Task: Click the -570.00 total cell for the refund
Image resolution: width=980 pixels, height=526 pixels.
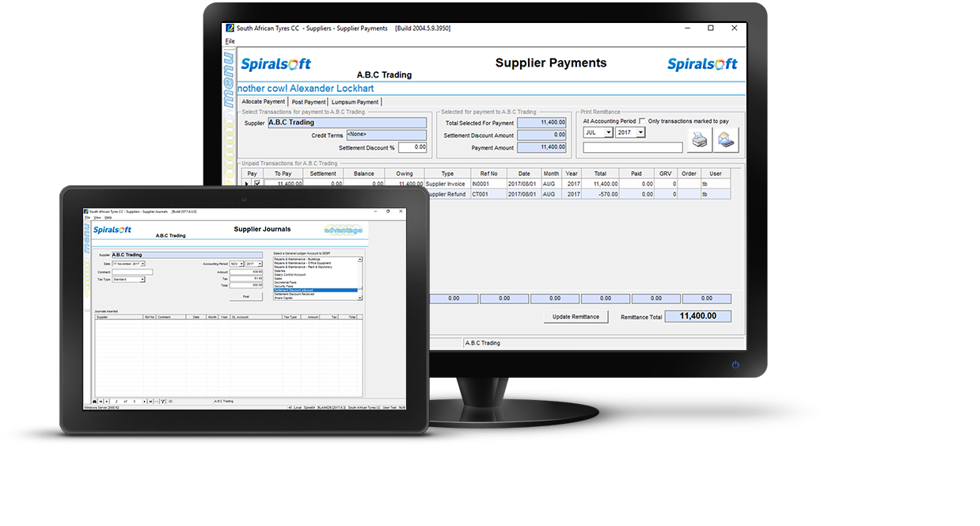Action: (x=601, y=193)
